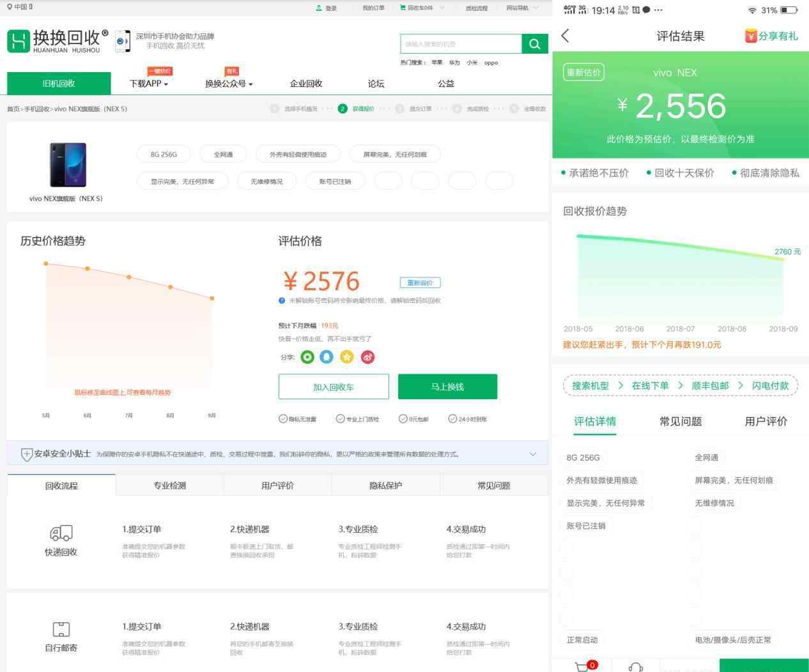Click the 登录 link in top bar

(x=331, y=8)
